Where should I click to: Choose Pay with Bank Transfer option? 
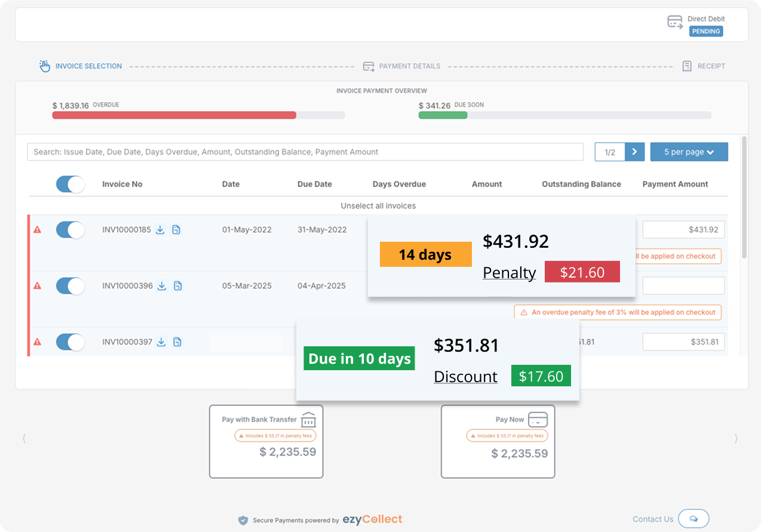click(266, 441)
